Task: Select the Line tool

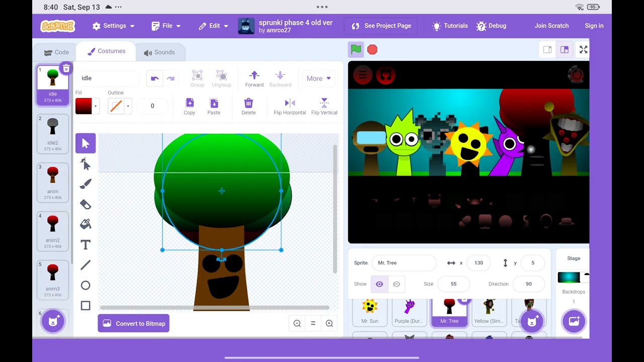Action: coord(86,265)
